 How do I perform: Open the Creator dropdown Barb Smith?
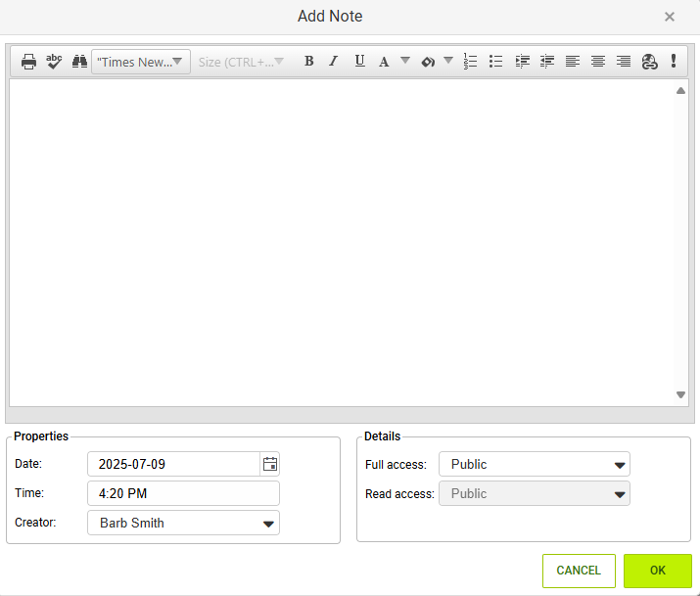(183, 523)
